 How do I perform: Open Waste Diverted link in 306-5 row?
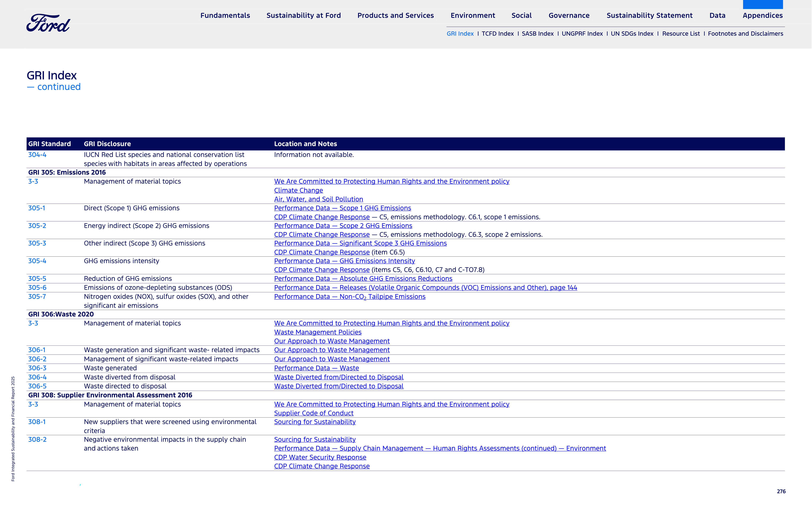pyautogui.click(x=339, y=386)
